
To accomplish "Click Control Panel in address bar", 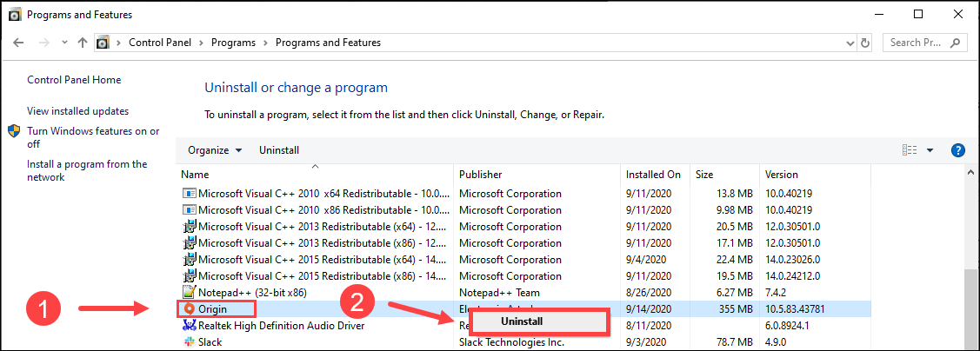I will coord(161,43).
